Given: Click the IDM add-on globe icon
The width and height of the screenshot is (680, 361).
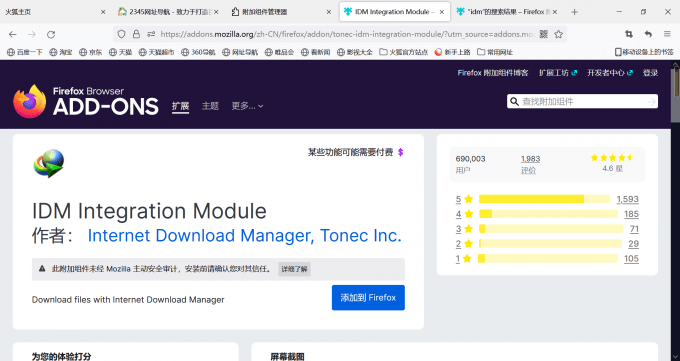Looking at the screenshot, I should click(49, 163).
